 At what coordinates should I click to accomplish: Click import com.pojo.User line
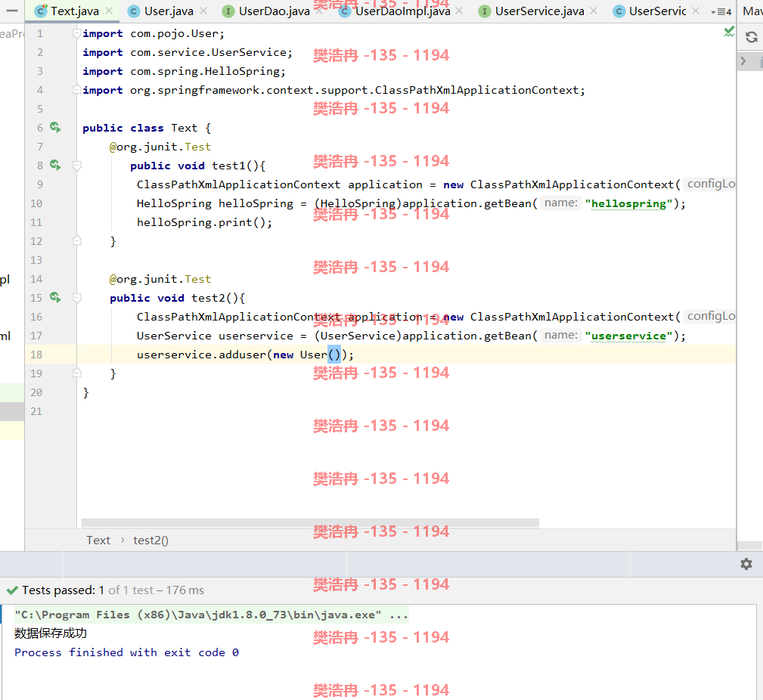click(154, 33)
